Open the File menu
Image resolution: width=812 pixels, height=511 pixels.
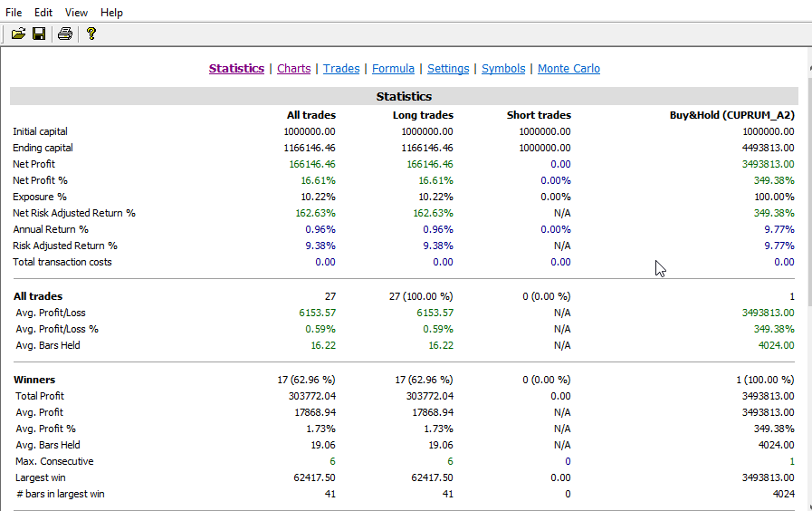coord(14,13)
